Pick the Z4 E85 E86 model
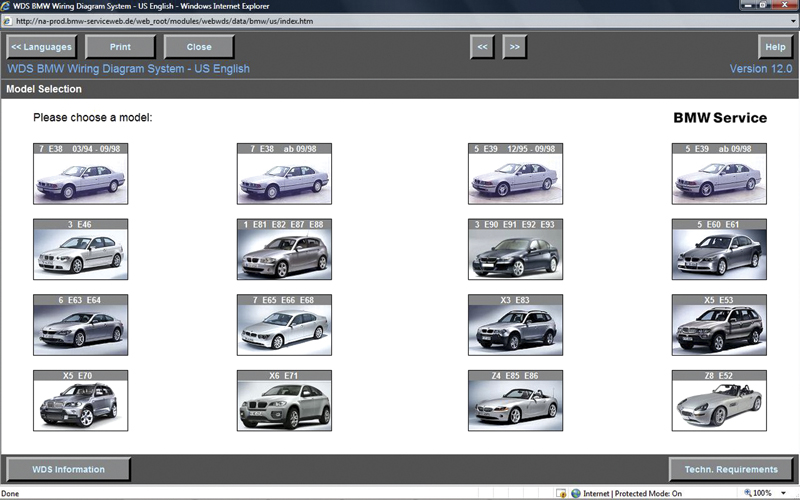 tap(515, 401)
